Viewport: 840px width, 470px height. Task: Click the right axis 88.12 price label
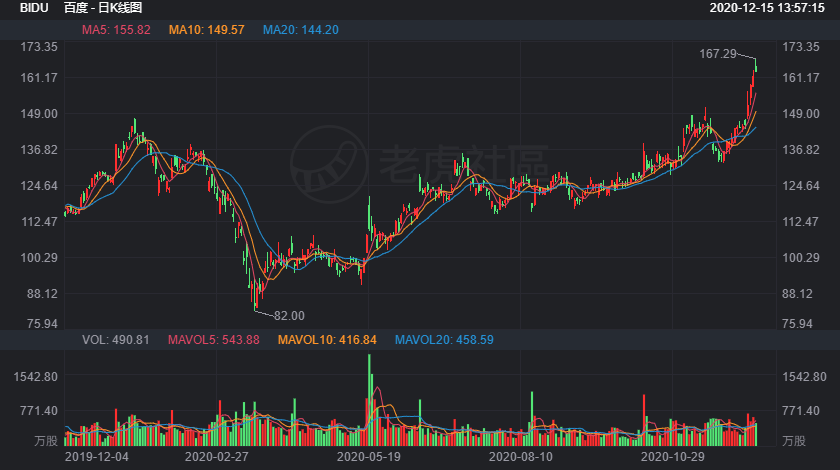(x=798, y=294)
